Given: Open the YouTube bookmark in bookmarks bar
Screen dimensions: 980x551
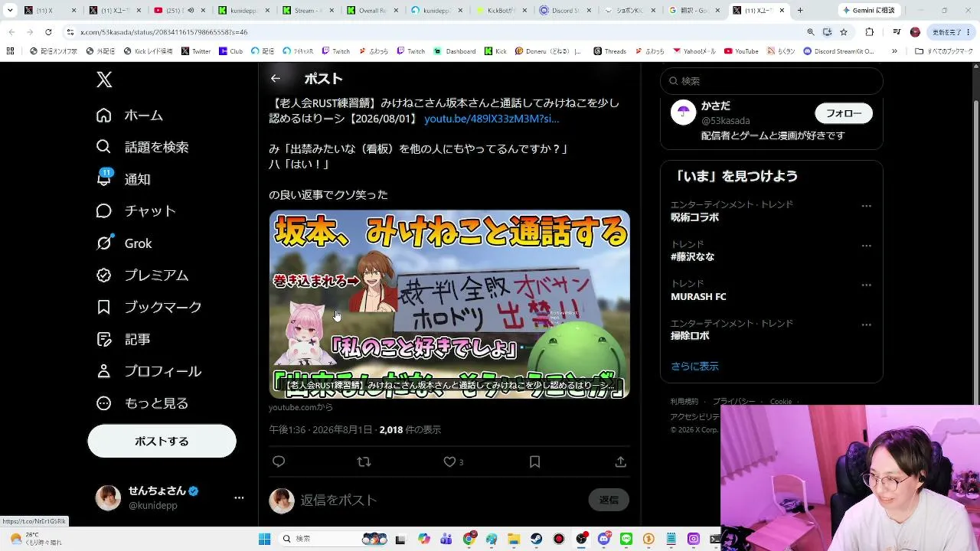Looking at the screenshot, I should (x=740, y=51).
